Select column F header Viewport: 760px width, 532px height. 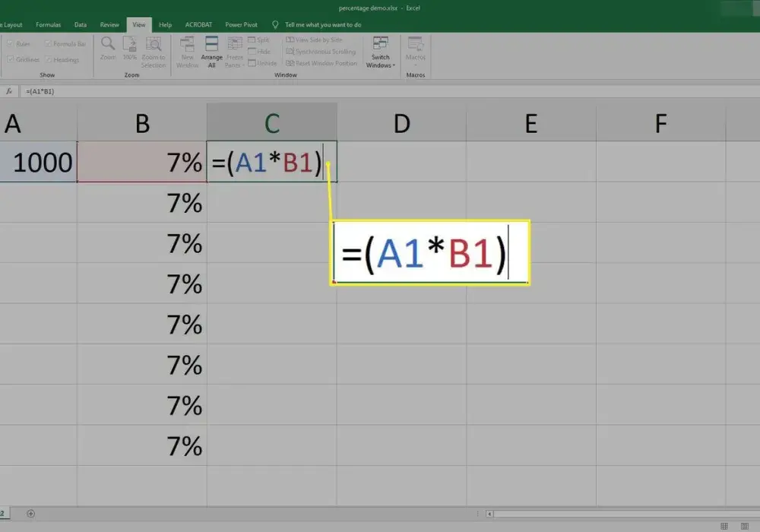pyautogui.click(x=661, y=123)
